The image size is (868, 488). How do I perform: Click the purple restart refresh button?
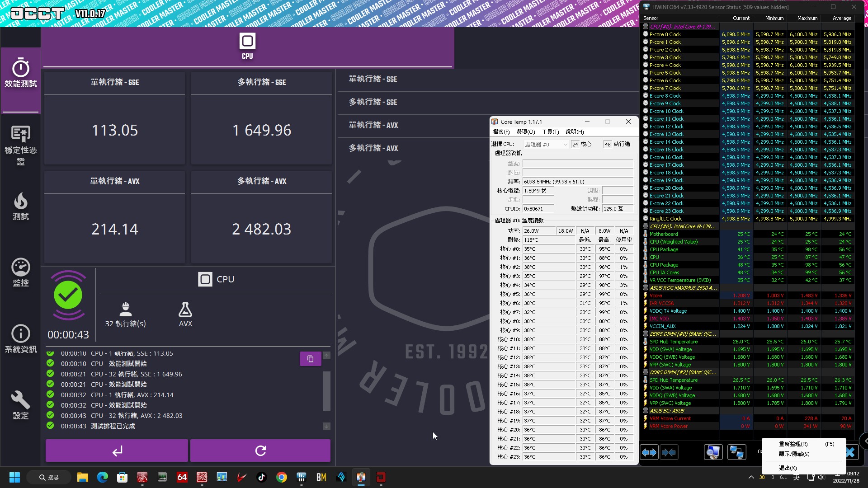pyautogui.click(x=260, y=450)
